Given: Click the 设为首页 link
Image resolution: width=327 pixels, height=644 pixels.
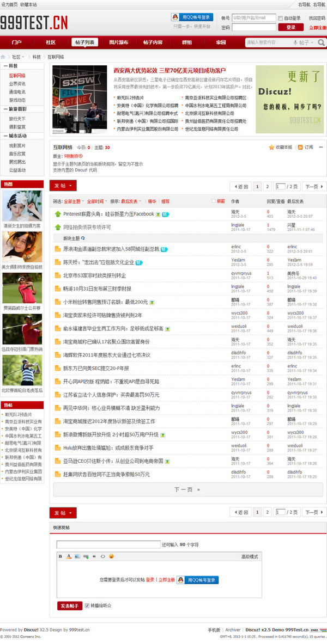Looking at the screenshot, I should tap(9, 4).
